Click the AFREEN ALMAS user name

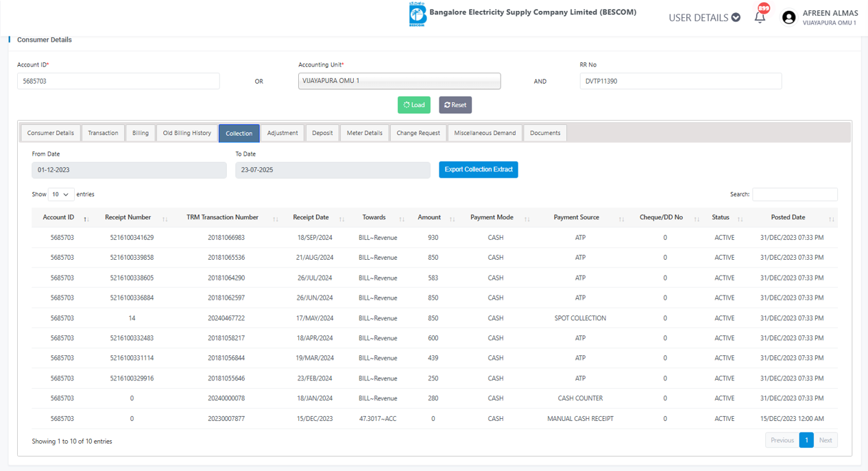(830, 13)
